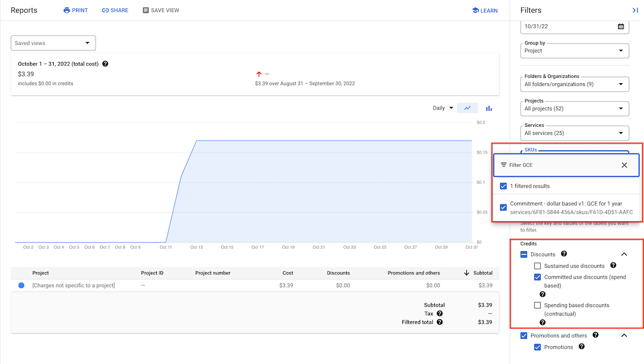Viewport: 644px width, 364px height.
Task: Click the LEARN link
Action: (x=485, y=10)
